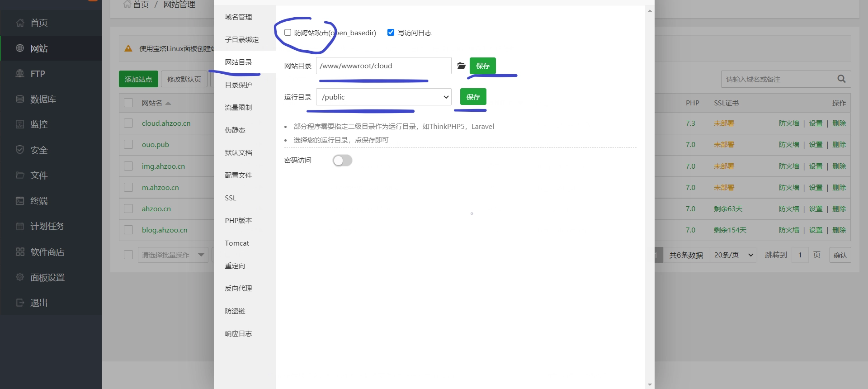Open the 面板设置 gear icon
868x389 pixels.
point(20,277)
